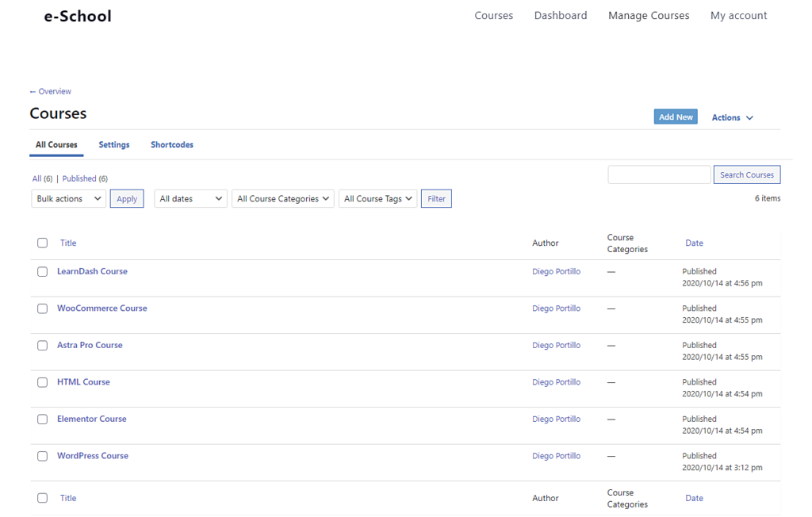Screen dimensions: 812x517
Task: Sort by the Date column header
Action: point(694,243)
